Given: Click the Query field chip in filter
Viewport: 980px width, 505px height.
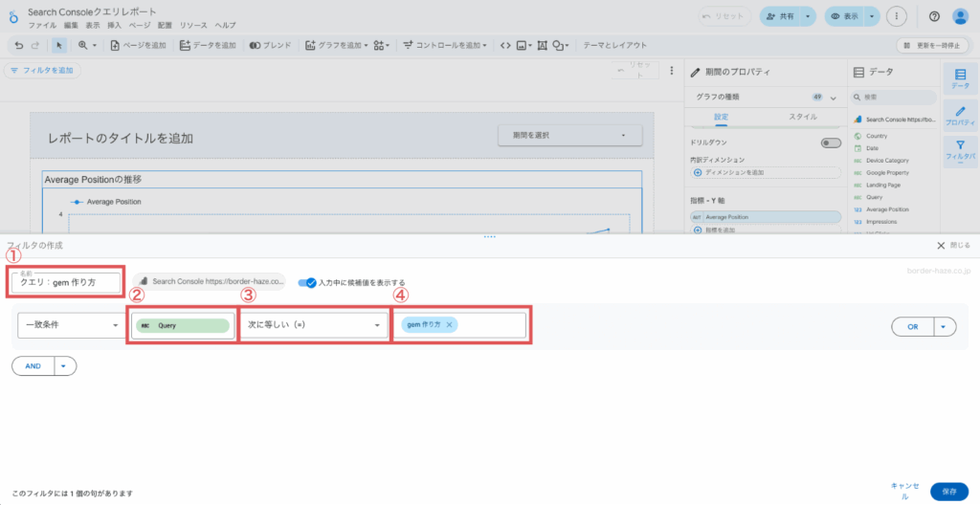Looking at the screenshot, I should 183,325.
